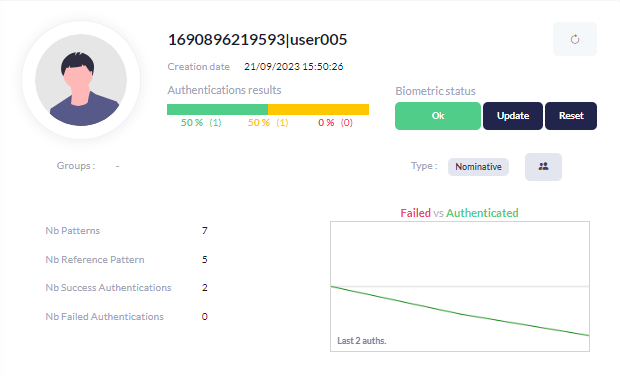The image size is (620, 376).
Task: Click the red 0 % (0) result label
Action: tap(335, 123)
